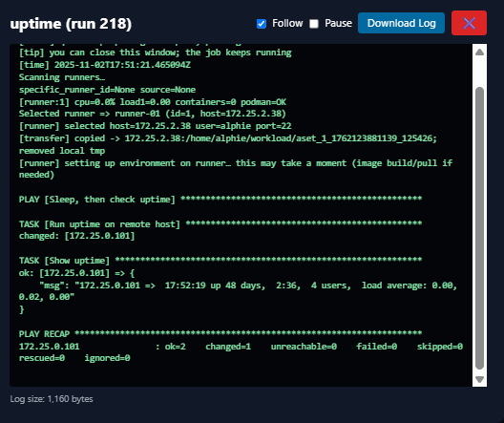Click the log vertical scrollbar thumb
Viewport: 504px width, 423px height.
tap(479, 228)
